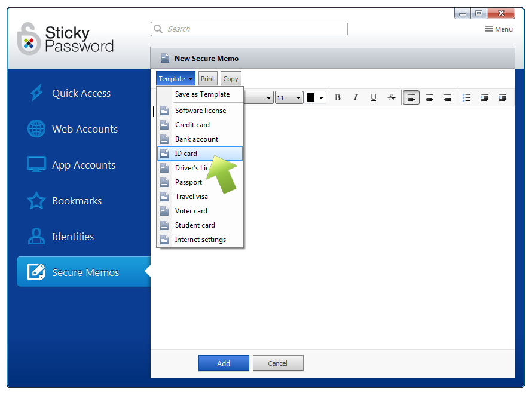This screenshot has height=395, width=532.
Task: Select the Student card template
Action: [x=200, y=225]
